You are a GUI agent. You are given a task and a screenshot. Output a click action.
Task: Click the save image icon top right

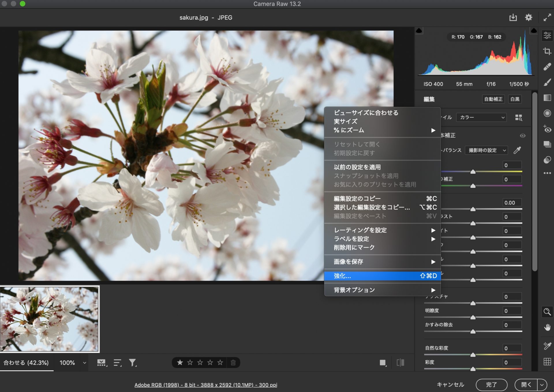pyautogui.click(x=513, y=18)
